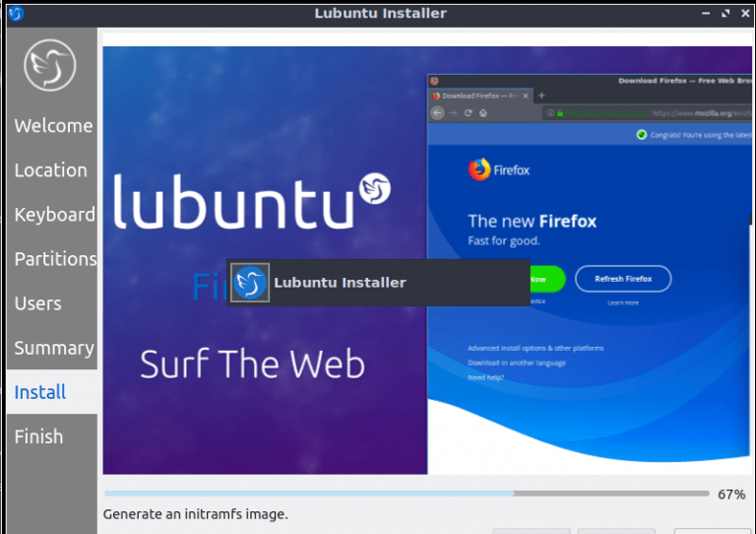Click the Lubuntu Installer icon in window switcher popup

pos(250,283)
